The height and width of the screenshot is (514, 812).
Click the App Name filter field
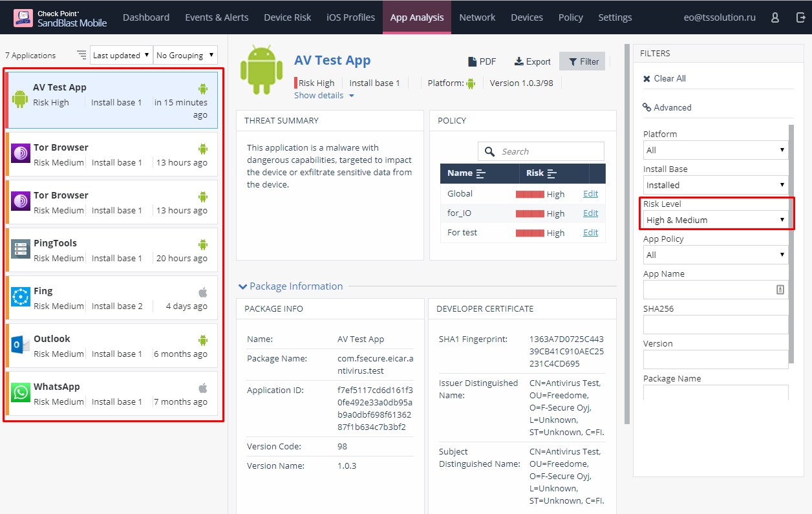(716, 290)
